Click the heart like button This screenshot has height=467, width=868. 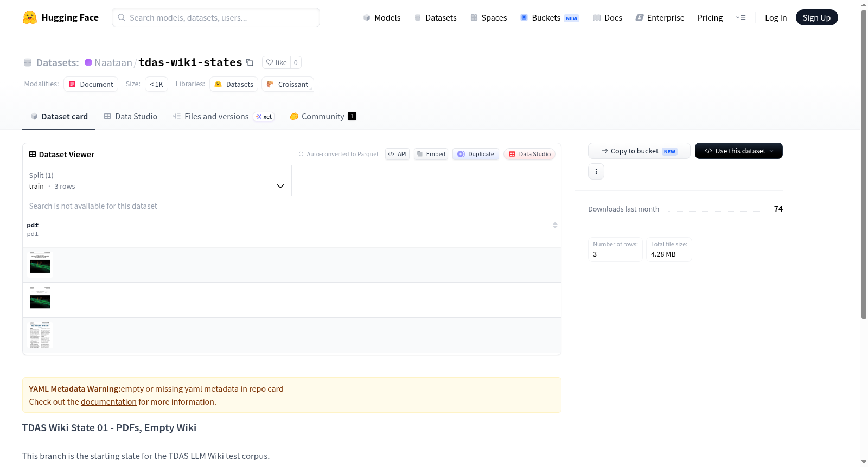[x=277, y=62]
